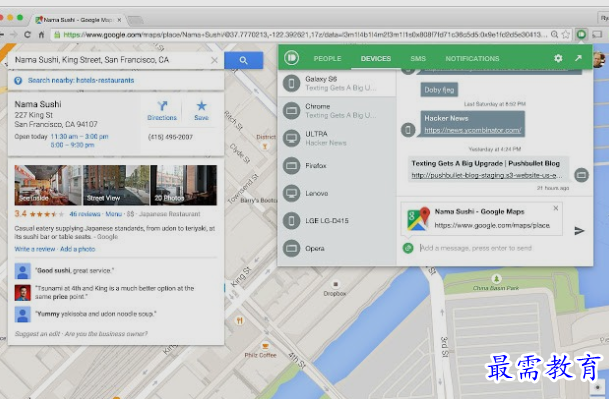Pop out Pushbullet panel with arrow icon
The image size is (609, 399).
click(x=578, y=58)
